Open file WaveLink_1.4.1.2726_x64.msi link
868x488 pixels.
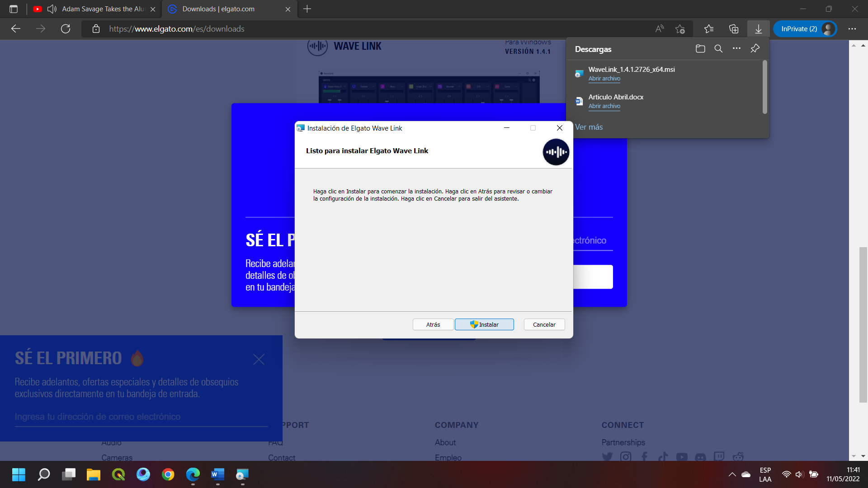click(604, 79)
